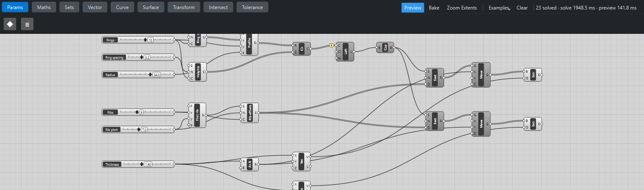This screenshot has width=644, height=190.
Task: Click the Ribs slider handle
Action: 137,112
